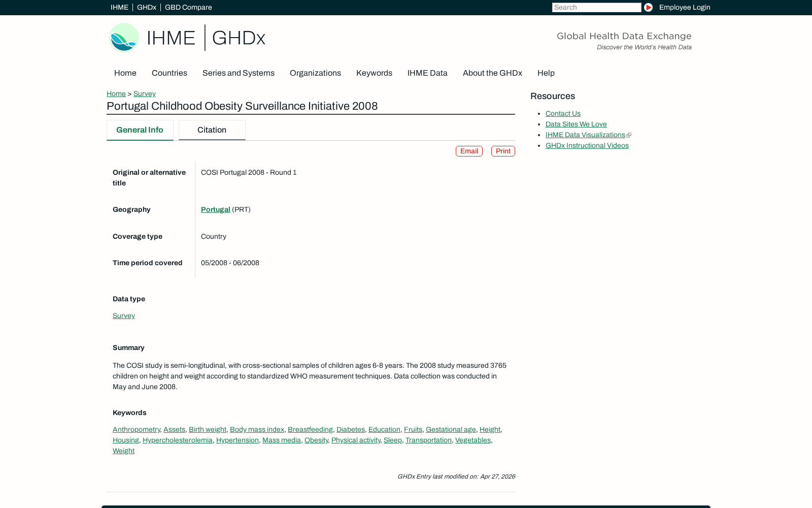Open Sleep keyword
Screen dimensions: 812x508
click(x=393, y=440)
